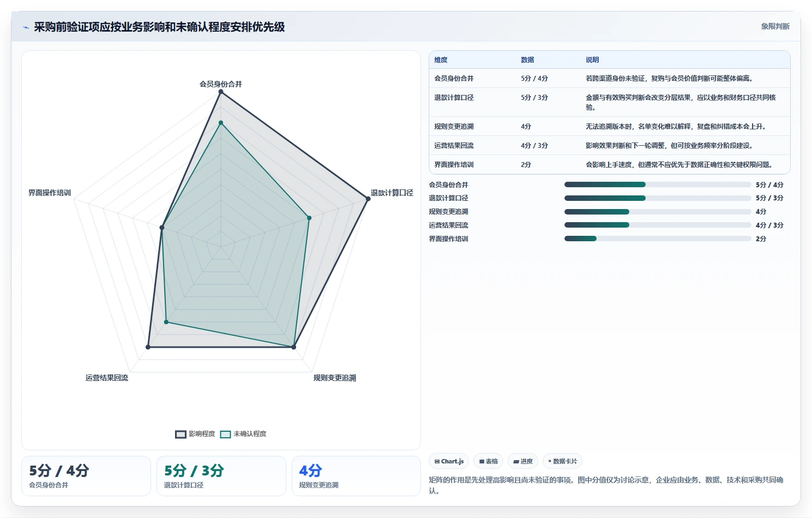812x518 pixels.
Task: Click the footer note starting 矩阵的作用
Action: click(x=606, y=485)
